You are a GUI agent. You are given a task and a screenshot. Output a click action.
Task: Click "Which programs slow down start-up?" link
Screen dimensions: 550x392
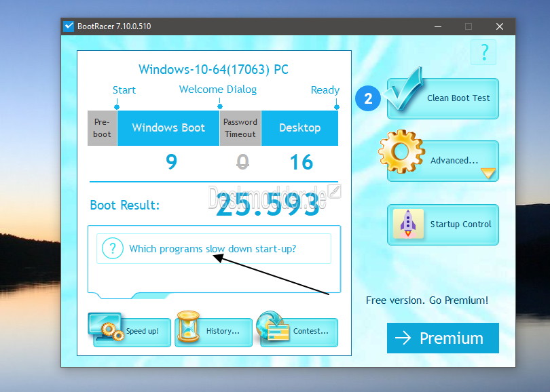(x=213, y=249)
